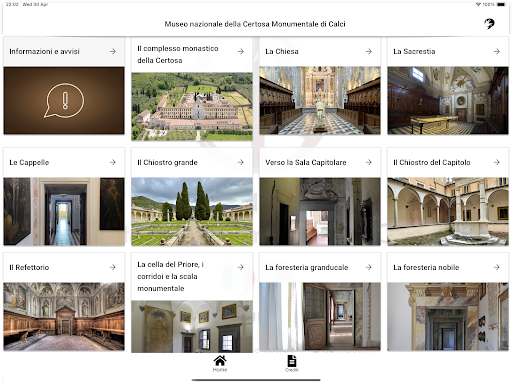Viewport: 512px width, 384px height.
Task: Open La foresteria nobile photo
Action: pos(448,317)
